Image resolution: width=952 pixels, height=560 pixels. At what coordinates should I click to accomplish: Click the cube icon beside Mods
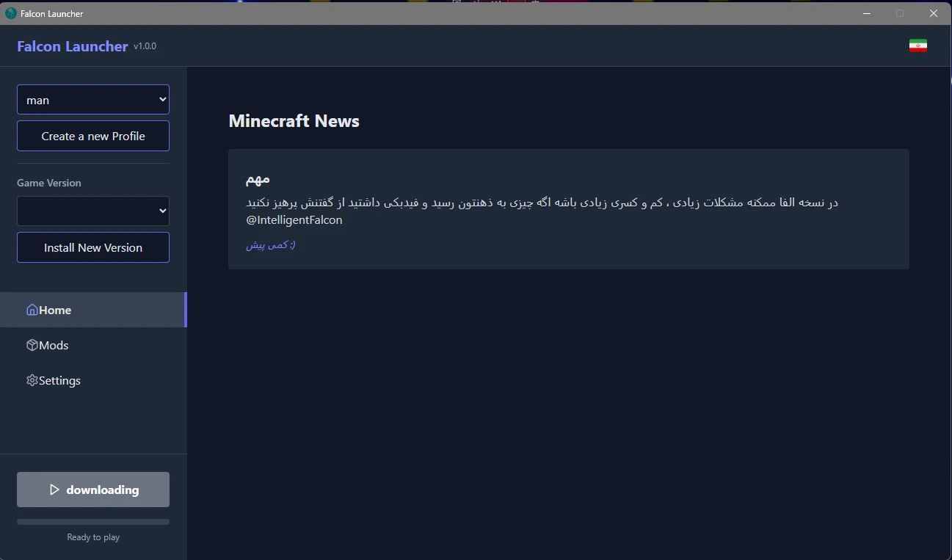click(x=32, y=345)
